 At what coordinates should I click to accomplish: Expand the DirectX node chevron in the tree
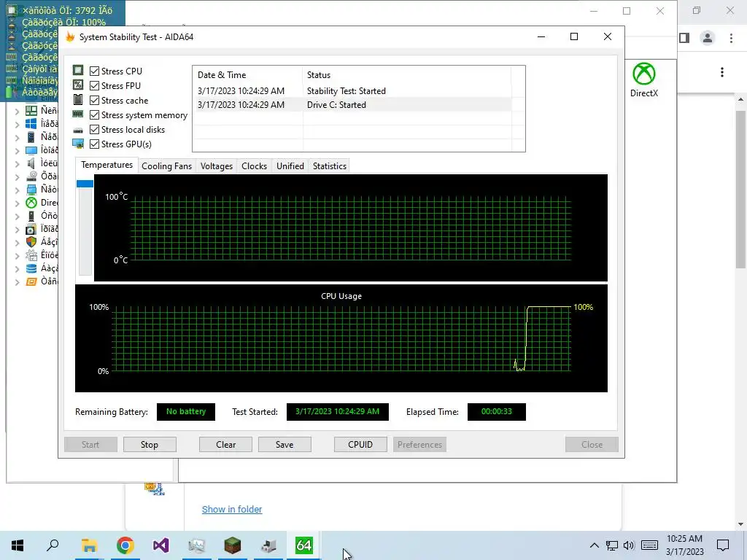coord(17,203)
